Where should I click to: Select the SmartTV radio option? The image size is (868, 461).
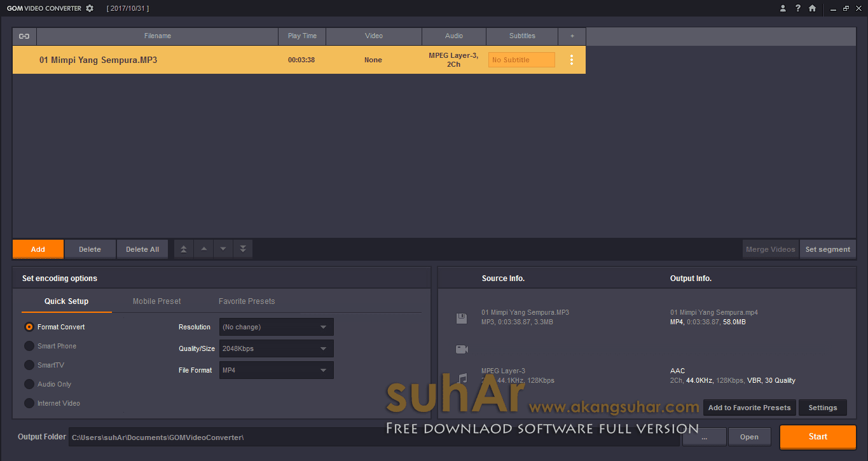pyautogui.click(x=29, y=365)
